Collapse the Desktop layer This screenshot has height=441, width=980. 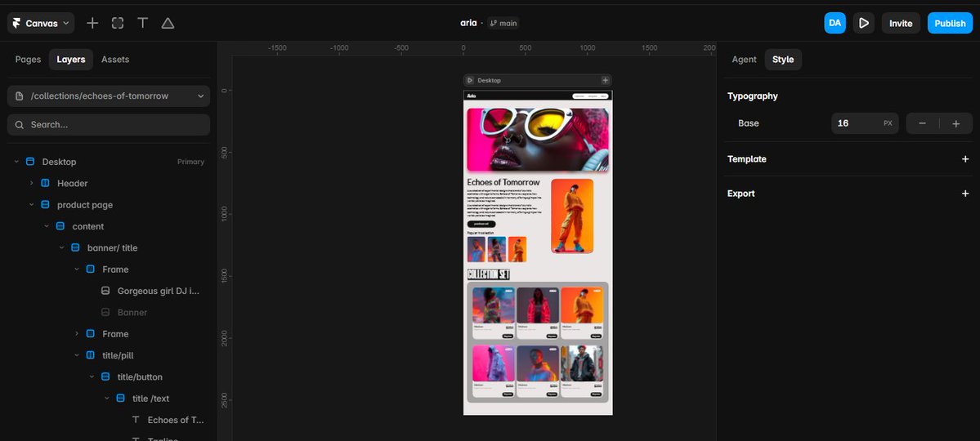pos(16,162)
